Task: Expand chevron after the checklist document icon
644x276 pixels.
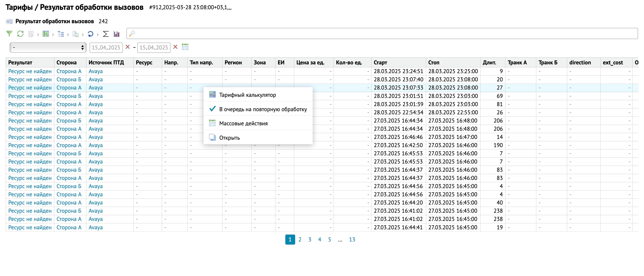Action: coord(38,34)
